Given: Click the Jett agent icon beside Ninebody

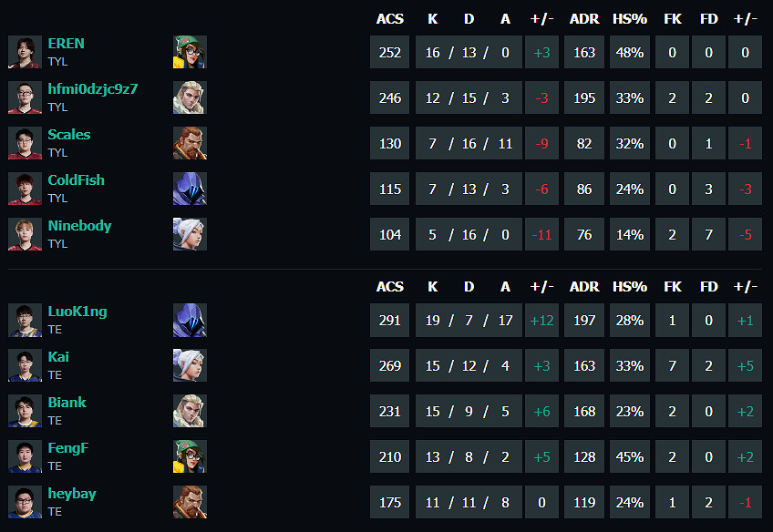Looking at the screenshot, I should click(190, 234).
